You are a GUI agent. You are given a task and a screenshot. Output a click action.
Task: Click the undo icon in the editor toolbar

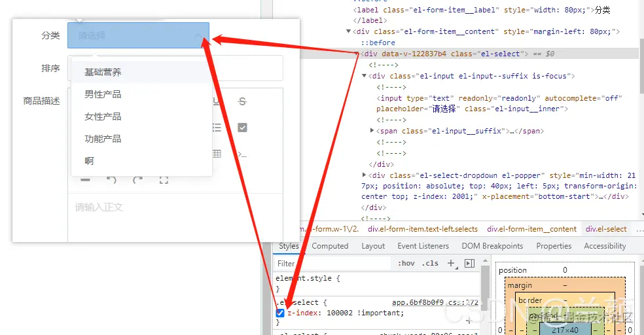click(x=111, y=180)
